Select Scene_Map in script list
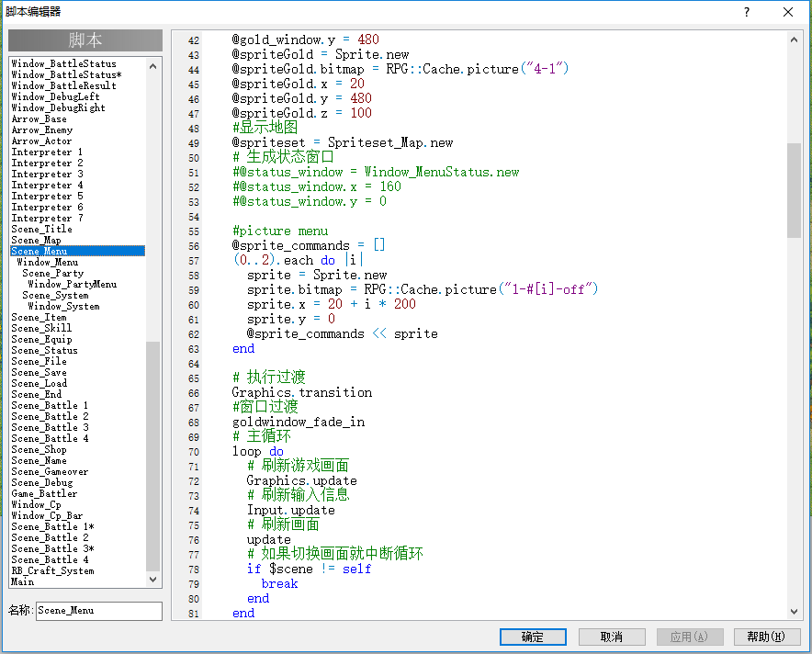Image resolution: width=812 pixels, height=654 pixels. (x=36, y=241)
